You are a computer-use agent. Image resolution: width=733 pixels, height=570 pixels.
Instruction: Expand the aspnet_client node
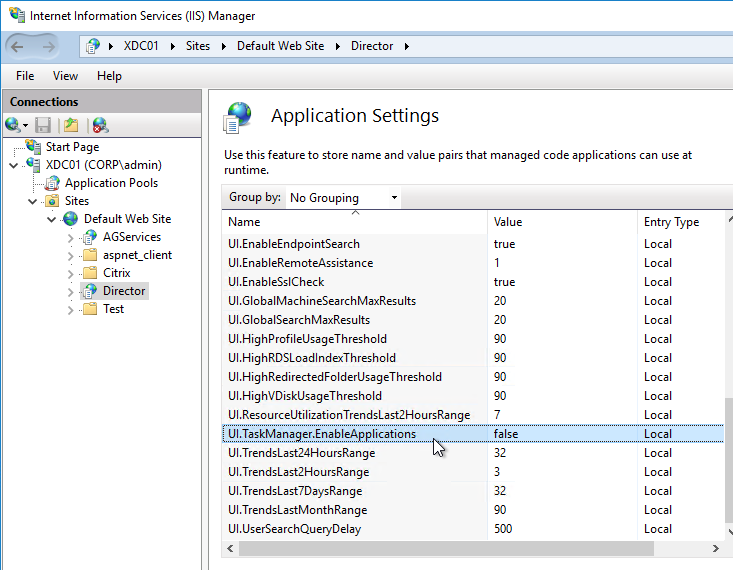[x=71, y=256]
